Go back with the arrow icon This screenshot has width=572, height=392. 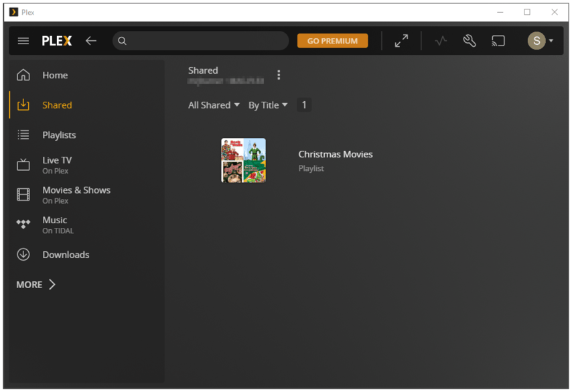click(x=91, y=41)
